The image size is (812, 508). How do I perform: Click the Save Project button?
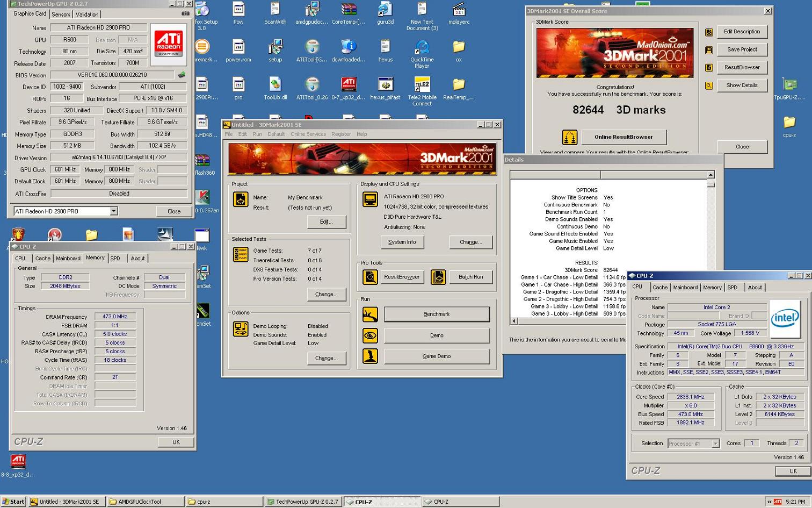tap(742, 49)
